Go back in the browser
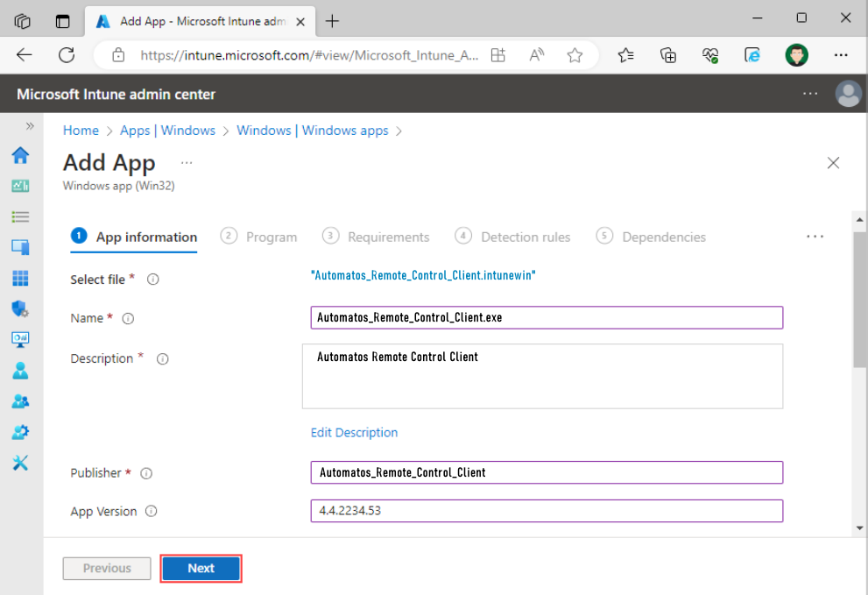This screenshot has height=595, width=868. tap(25, 55)
